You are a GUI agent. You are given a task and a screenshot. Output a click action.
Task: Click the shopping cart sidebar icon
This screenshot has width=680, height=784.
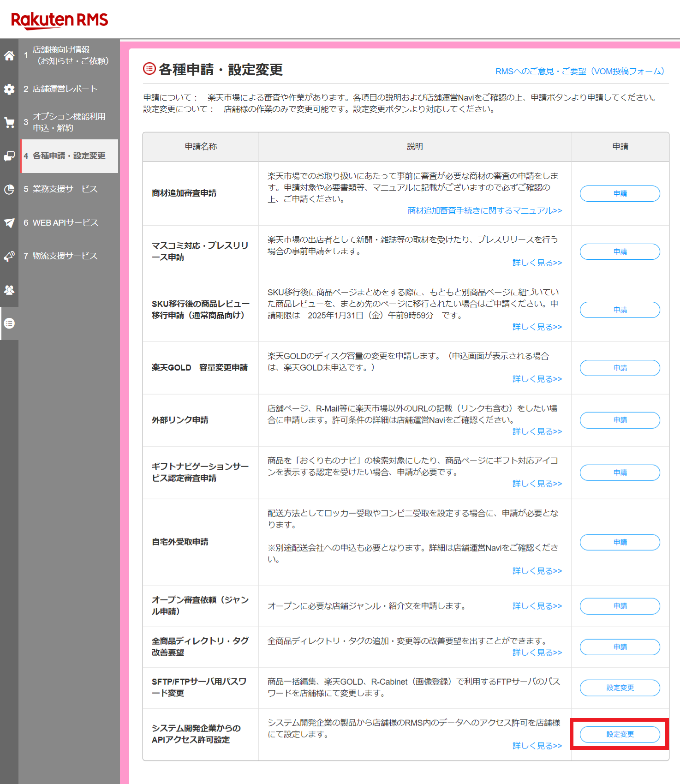[9, 122]
